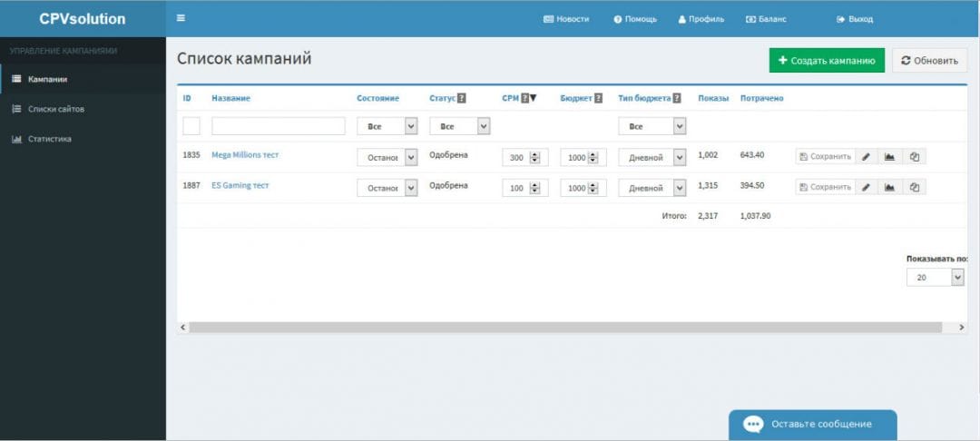980x441 pixels.
Task: Open state dropdown for ES Gaming тест
Action: tap(387, 188)
